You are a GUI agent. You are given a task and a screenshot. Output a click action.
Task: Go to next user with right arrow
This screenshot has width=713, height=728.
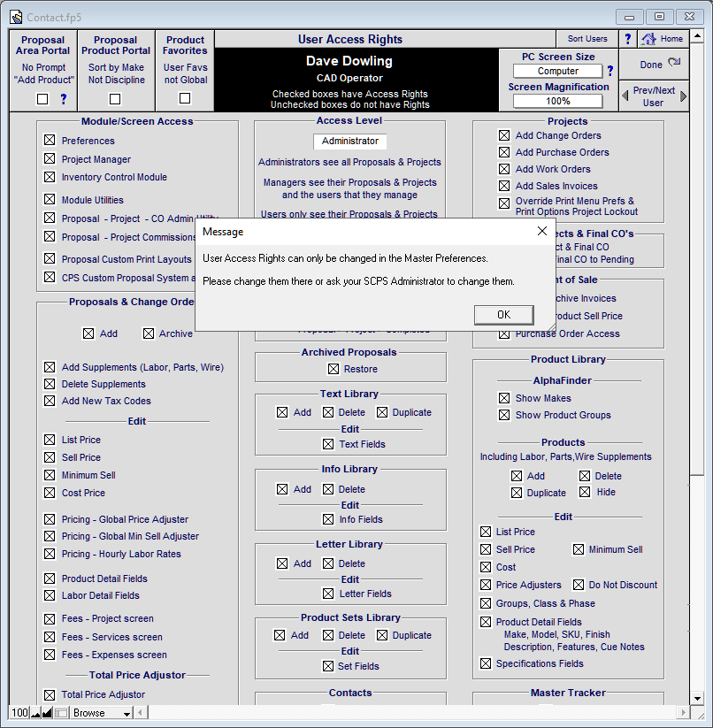(683, 96)
